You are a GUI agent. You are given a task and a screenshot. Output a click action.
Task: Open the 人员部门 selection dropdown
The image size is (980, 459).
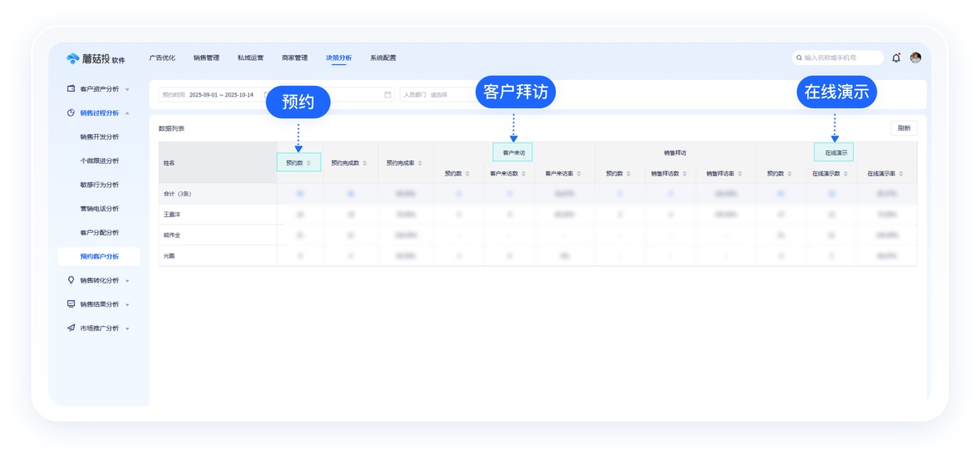(440, 94)
